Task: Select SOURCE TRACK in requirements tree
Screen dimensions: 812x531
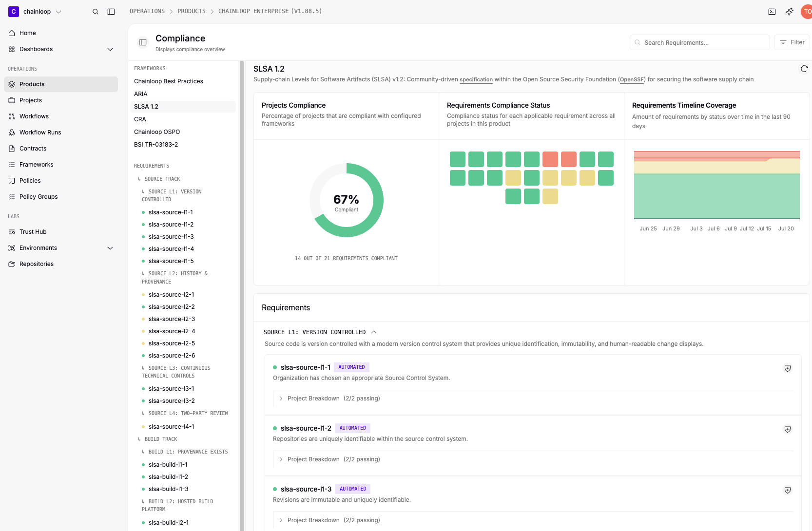Action: [x=162, y=179]
